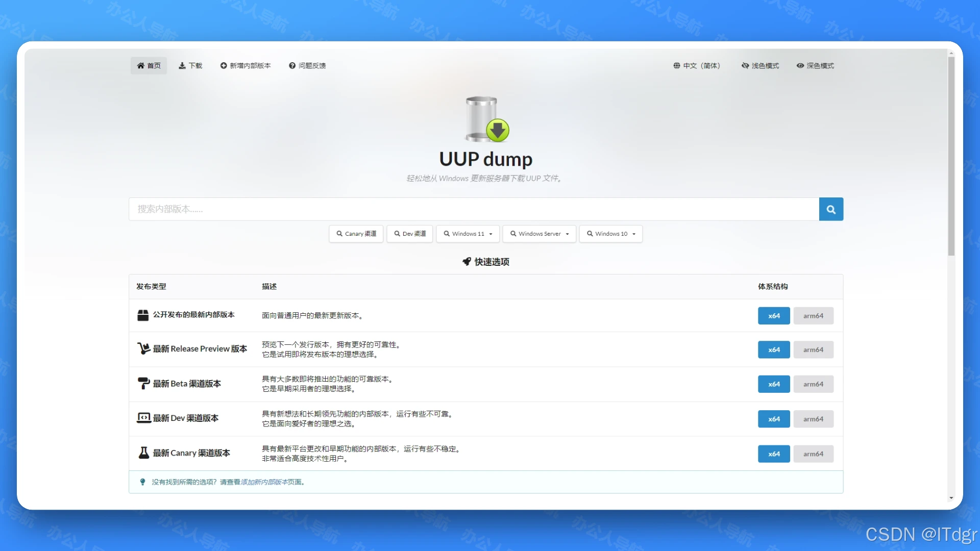The image size is (980, 551).
Task: Click the paint roller icon for Beta 渠道版本
Action: (143, 383)
